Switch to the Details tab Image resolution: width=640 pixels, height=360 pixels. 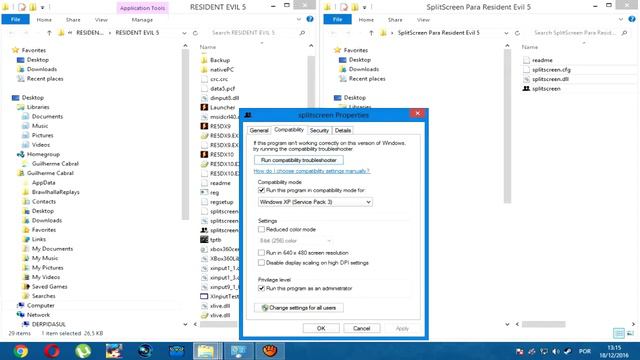[x=342, y=131]
